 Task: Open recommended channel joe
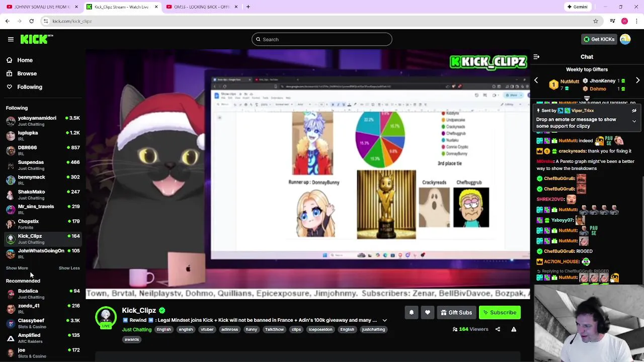(x=43, y=352)
